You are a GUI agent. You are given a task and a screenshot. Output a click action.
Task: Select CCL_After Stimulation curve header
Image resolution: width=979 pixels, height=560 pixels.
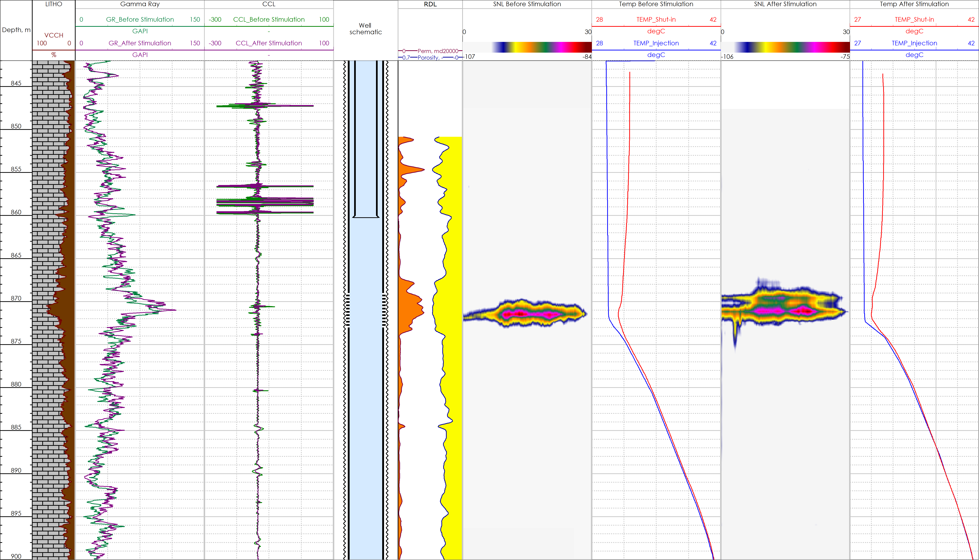click(269, 43)
